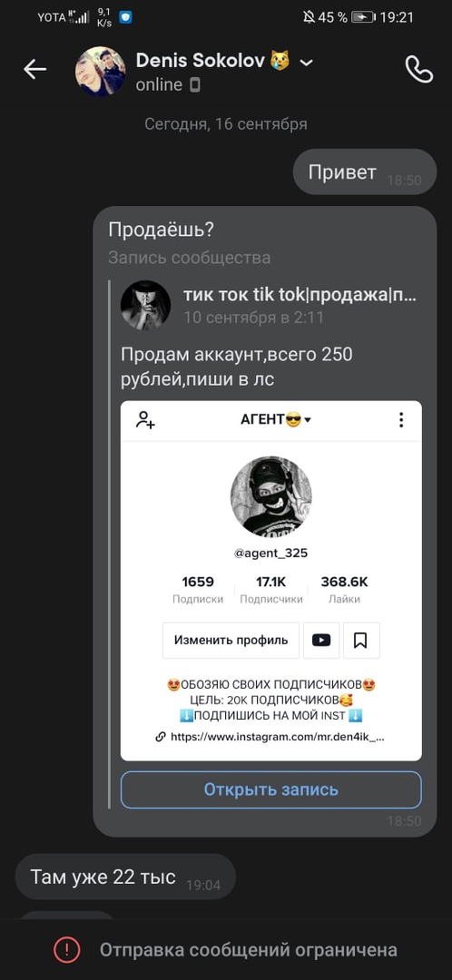Tap the battery indicator in status bar

(363, 17)
